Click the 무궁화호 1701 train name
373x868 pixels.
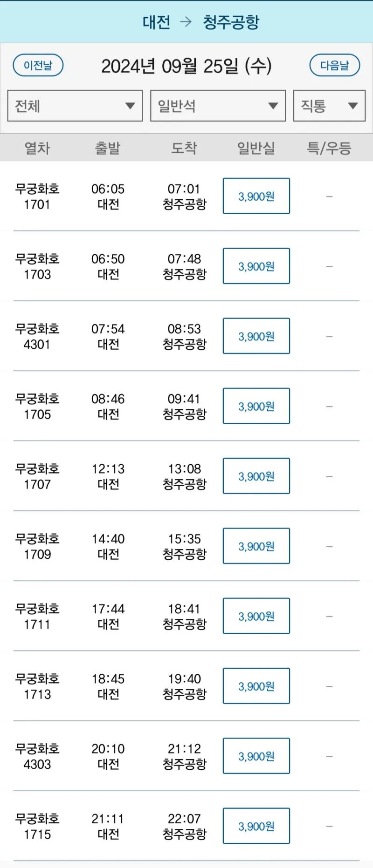pos(37,196)
